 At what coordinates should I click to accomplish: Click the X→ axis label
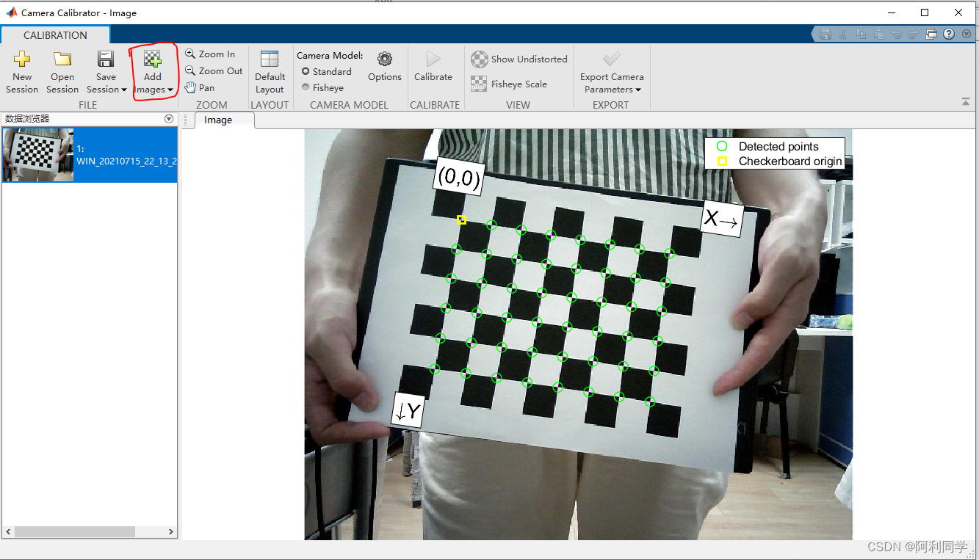click(722, 218)
